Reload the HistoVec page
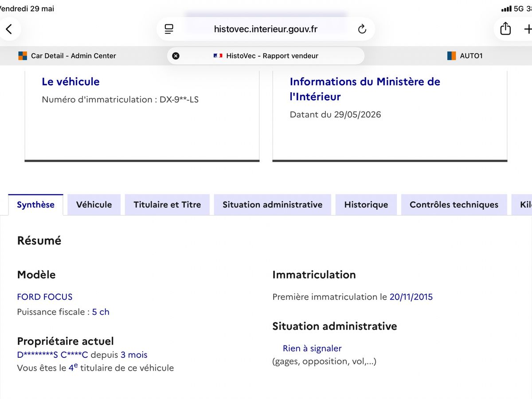The image size is (532, 399). click(362, 29)
